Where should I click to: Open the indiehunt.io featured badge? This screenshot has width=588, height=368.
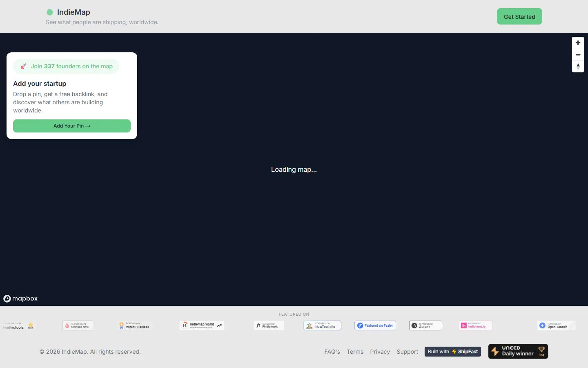pos(476,325)
